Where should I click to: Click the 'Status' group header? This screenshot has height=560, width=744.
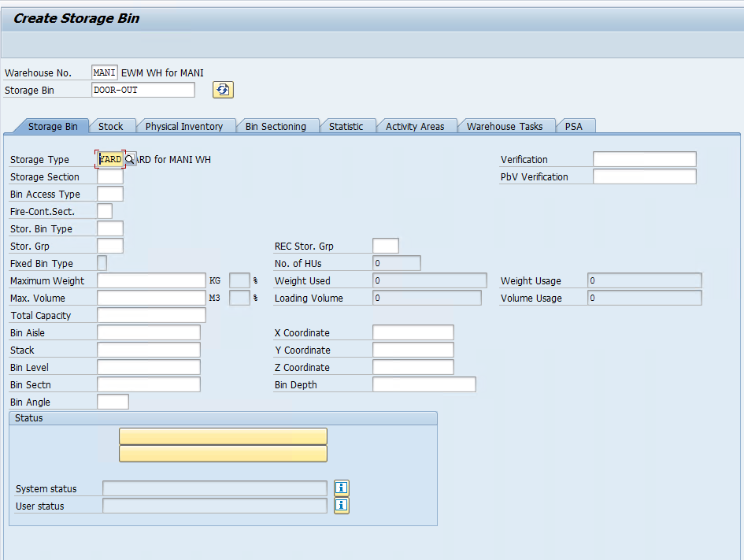pyautogui.click(x=223, y=418)
